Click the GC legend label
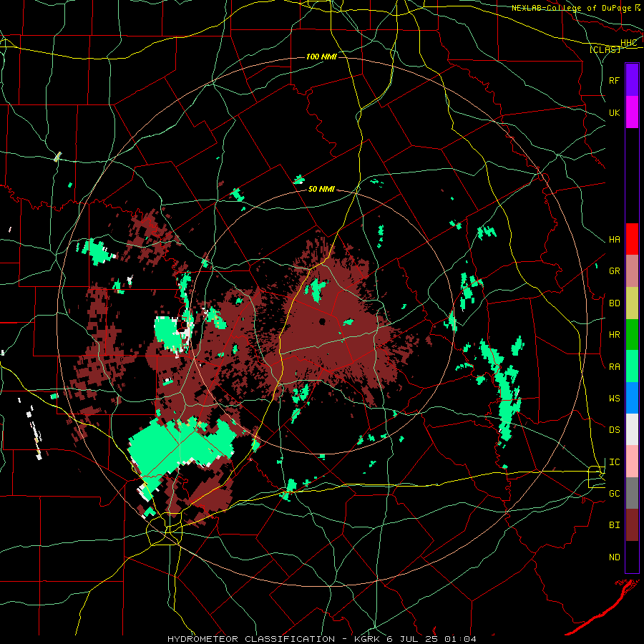Screen dimensions: 644x644 pos(614,494)
